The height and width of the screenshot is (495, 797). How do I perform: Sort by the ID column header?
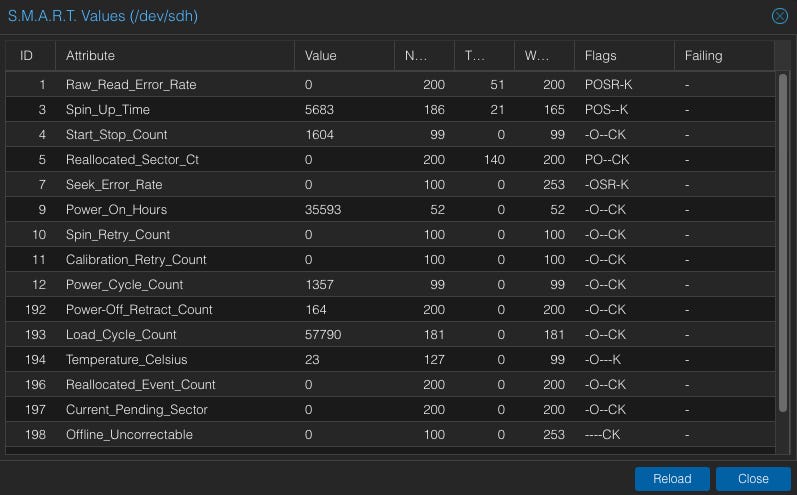tap(30, 55)
